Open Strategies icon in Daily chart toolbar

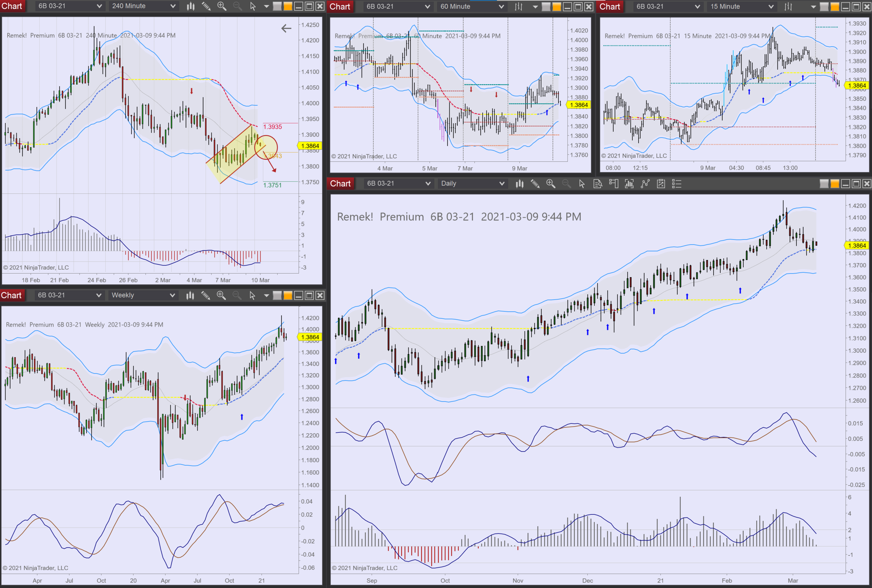click(x=661, y=184)
